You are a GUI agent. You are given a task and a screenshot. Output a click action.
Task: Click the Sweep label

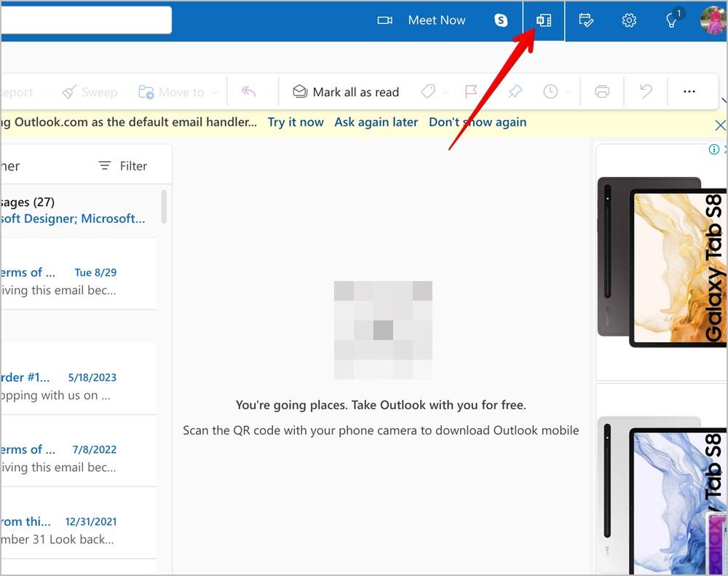(99, 92)
